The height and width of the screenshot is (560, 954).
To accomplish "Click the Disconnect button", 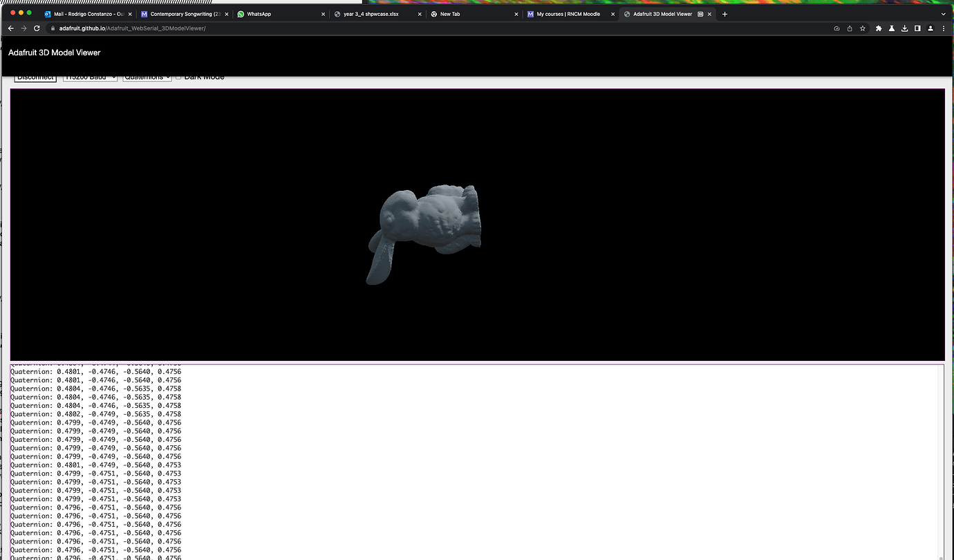I will [x=35, y=77].
